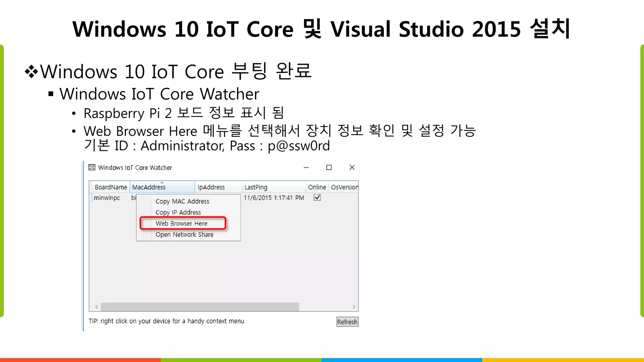
Task: Sort by Online column header
Action: [317, 187]
